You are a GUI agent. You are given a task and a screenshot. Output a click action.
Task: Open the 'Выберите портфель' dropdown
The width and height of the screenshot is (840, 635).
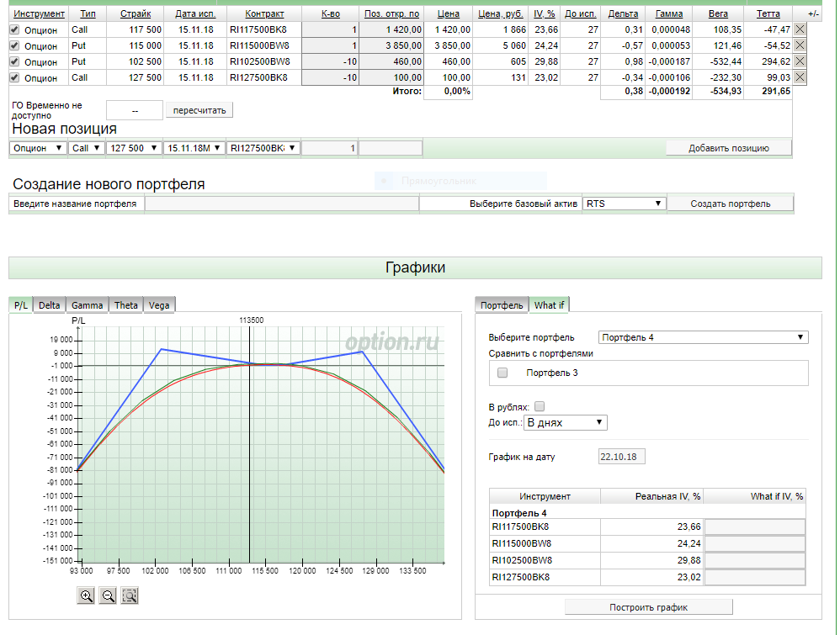pyautogui.click(x=703, y=337)
